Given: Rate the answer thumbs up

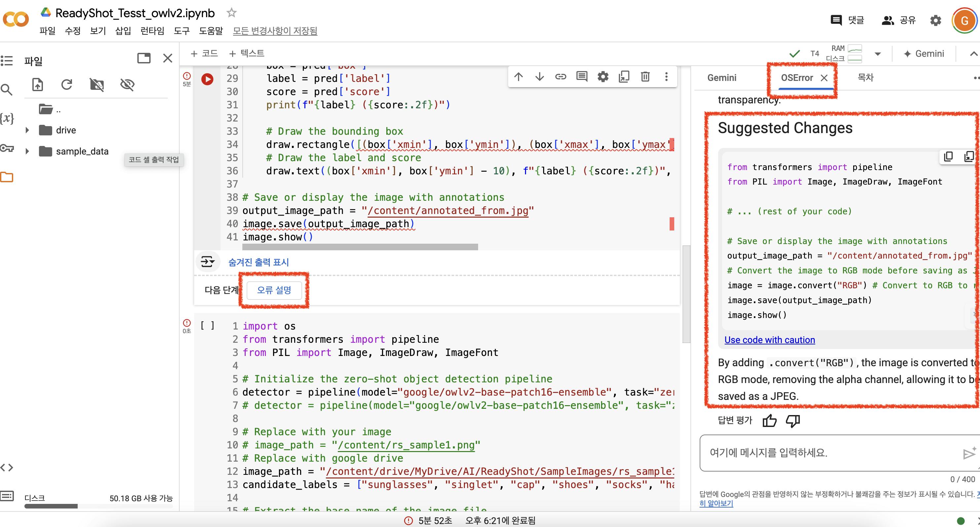Looking at the screenshot, I should tap(769, 420).
